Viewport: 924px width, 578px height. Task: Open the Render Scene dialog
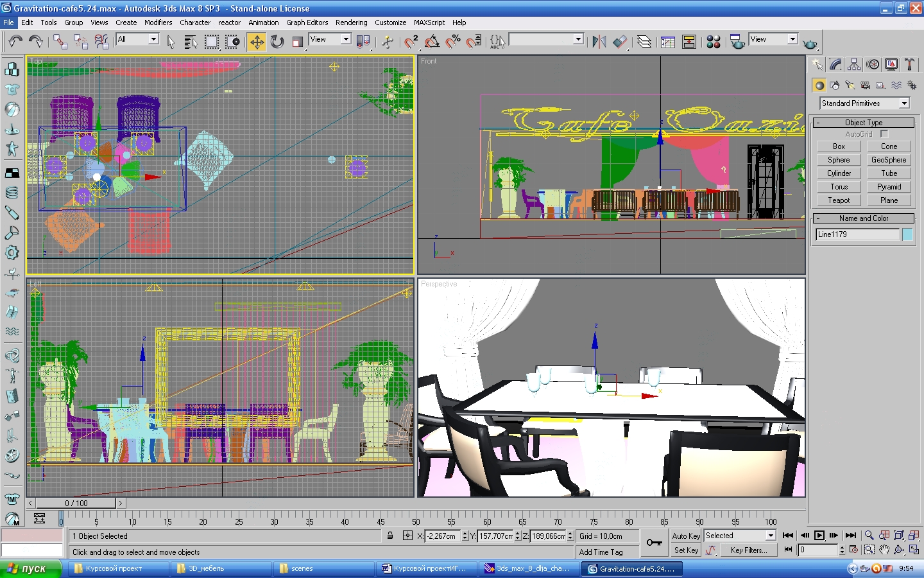737,42
